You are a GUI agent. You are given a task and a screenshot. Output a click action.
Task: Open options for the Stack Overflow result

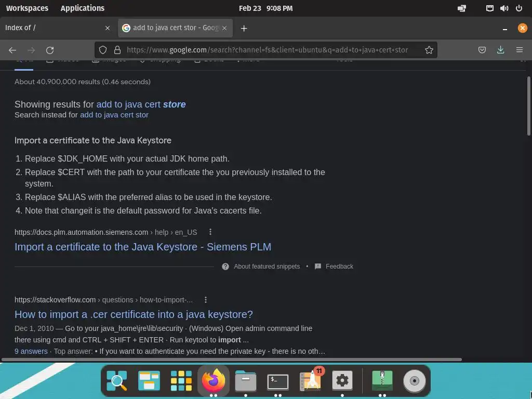tap(206, 300)
